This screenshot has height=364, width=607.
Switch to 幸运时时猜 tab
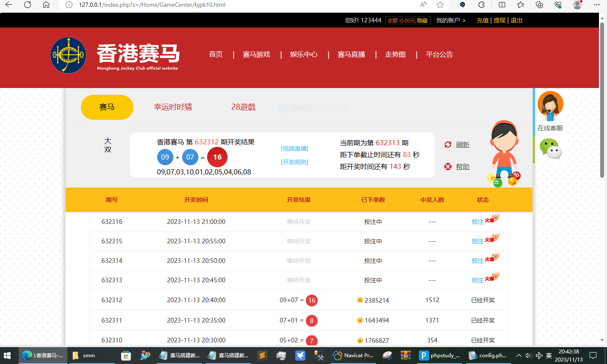173,107
